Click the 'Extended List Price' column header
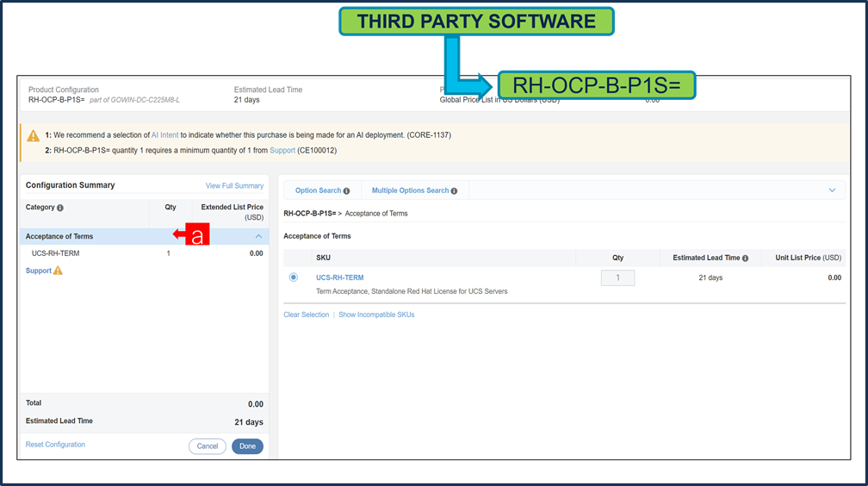Viewport: 868px width, 486px height. (232, 212)
